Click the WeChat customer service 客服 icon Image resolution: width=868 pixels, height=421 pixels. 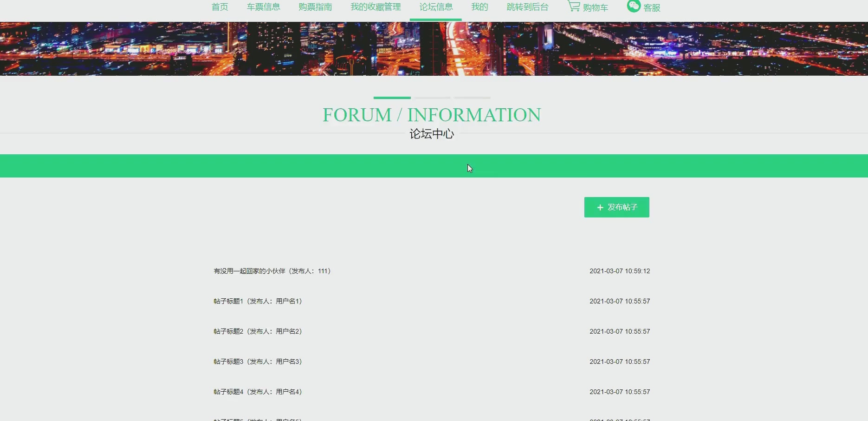tap(634, 7)
